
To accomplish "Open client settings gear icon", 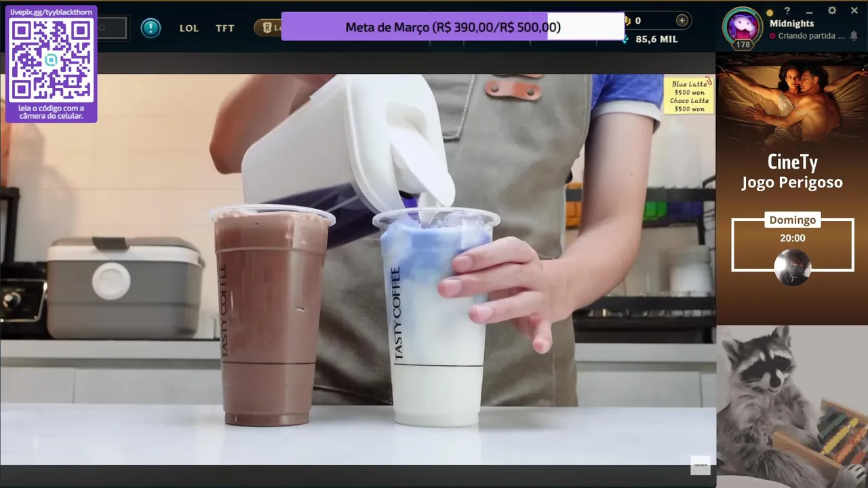I will point(832,11).
